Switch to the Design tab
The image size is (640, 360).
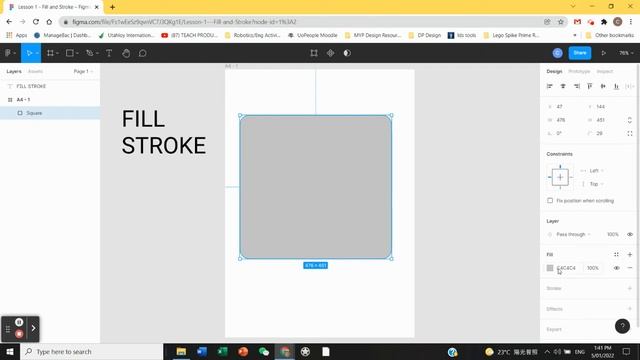coord(554,71)
